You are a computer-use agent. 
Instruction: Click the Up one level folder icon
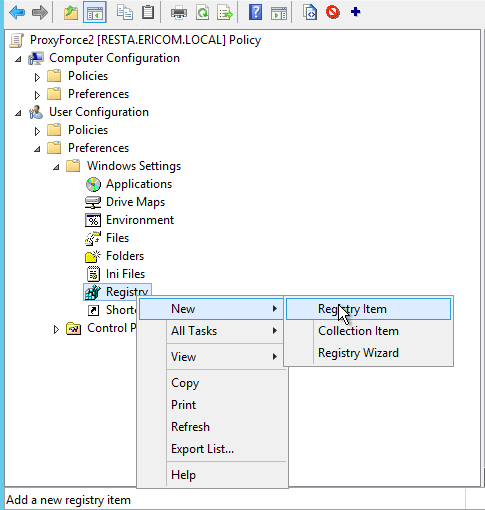pyautogui.click(x=71, y=13)
